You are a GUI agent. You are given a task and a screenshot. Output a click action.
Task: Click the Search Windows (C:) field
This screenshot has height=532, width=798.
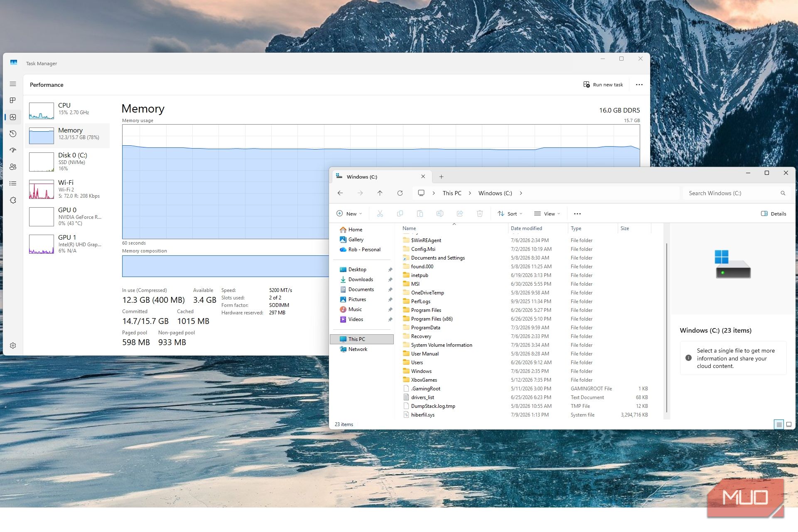tap(736, 193)
